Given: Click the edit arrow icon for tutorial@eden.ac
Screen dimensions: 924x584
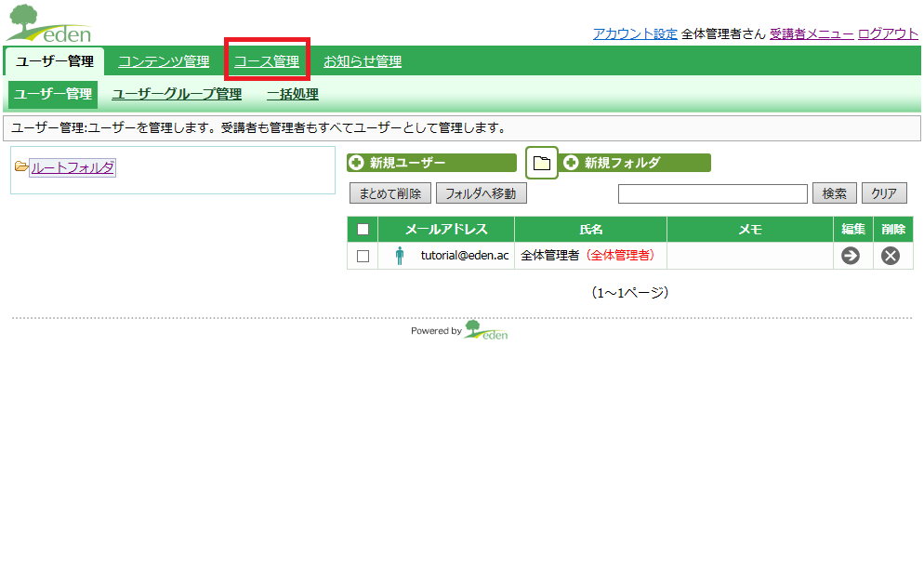Looking at the screenshot, I should [x=850, y=256].
